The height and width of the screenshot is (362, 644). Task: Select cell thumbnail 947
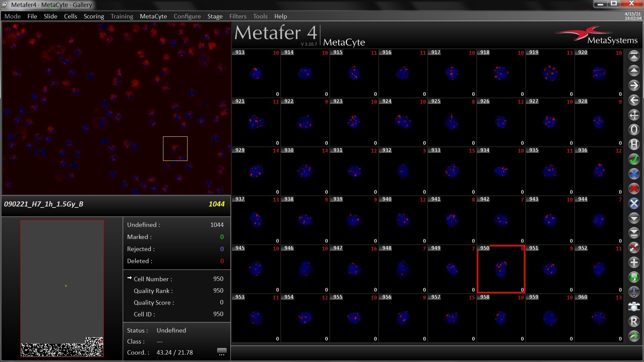(x=354, y=269)
